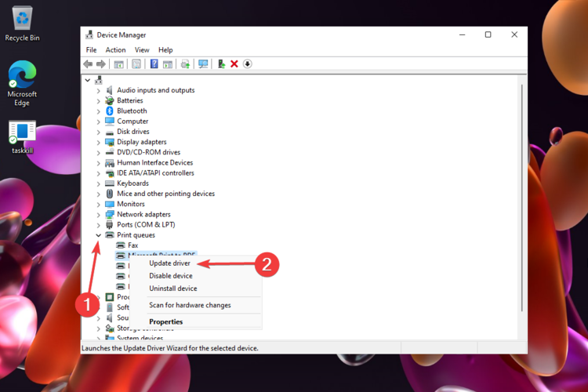588x392 pixels.
Task: Click the black down-arrow disable device icon
Action: pyautogui.click(x=247, y=64)
